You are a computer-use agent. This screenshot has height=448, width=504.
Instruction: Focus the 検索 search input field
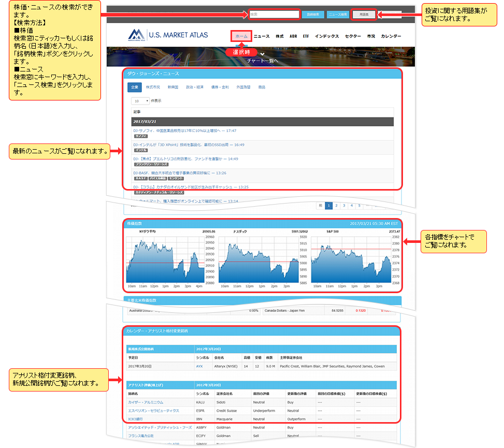[274, 15]
